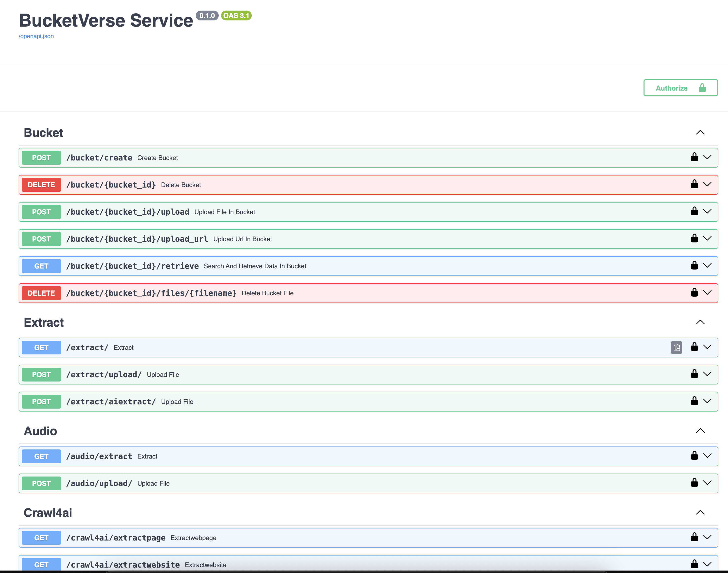Click lock icon on /extract/aiextract/ row
The width and height of the screenshot is (728, 573).
695,401
